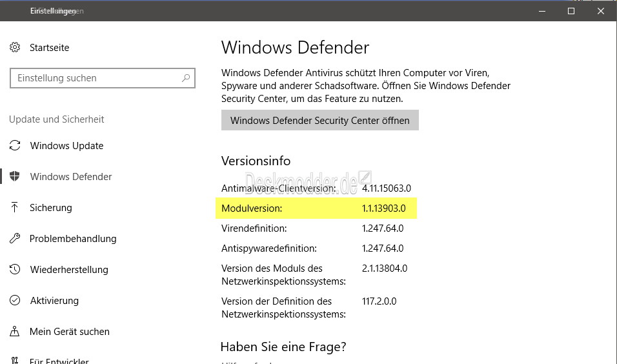Click the value 117.2.0.0

click(379, 301)
